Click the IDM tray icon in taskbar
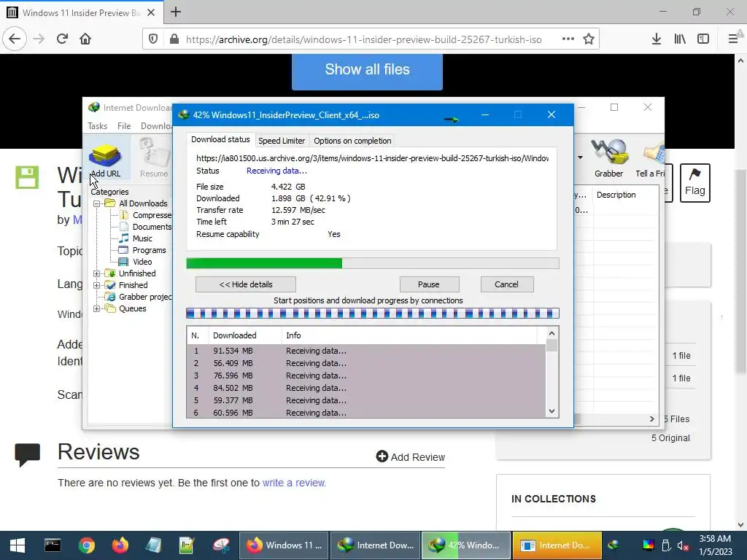 (x=614, y=545)
